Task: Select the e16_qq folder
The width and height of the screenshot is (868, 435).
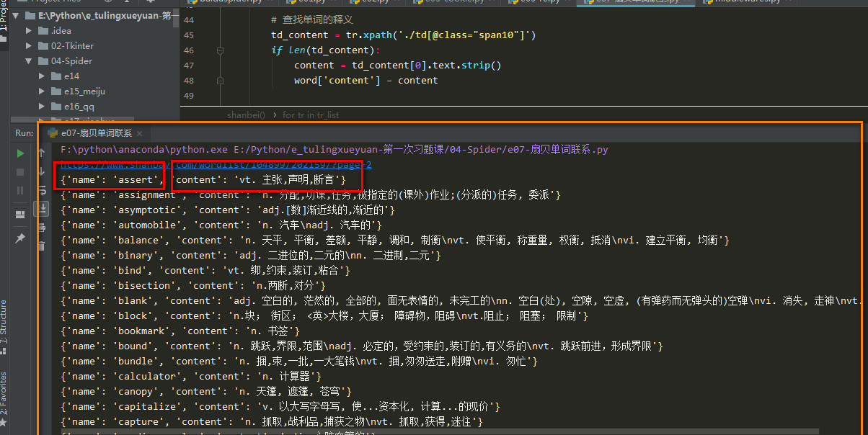Action: pos(72,107)
